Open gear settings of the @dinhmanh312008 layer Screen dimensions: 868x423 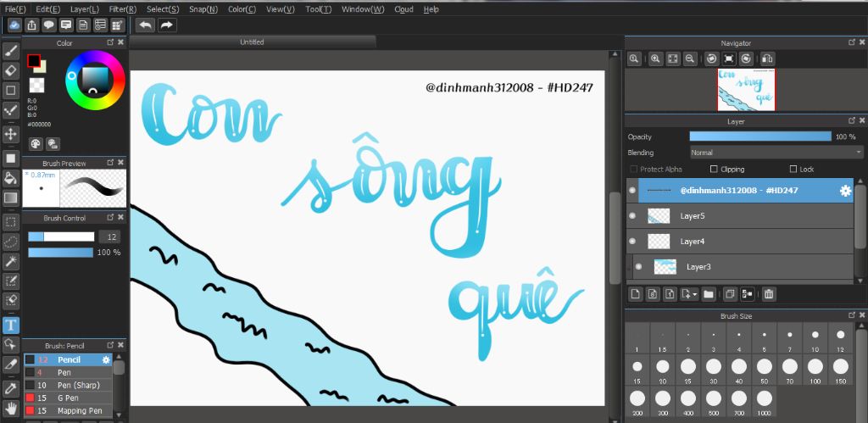(845, 191)
